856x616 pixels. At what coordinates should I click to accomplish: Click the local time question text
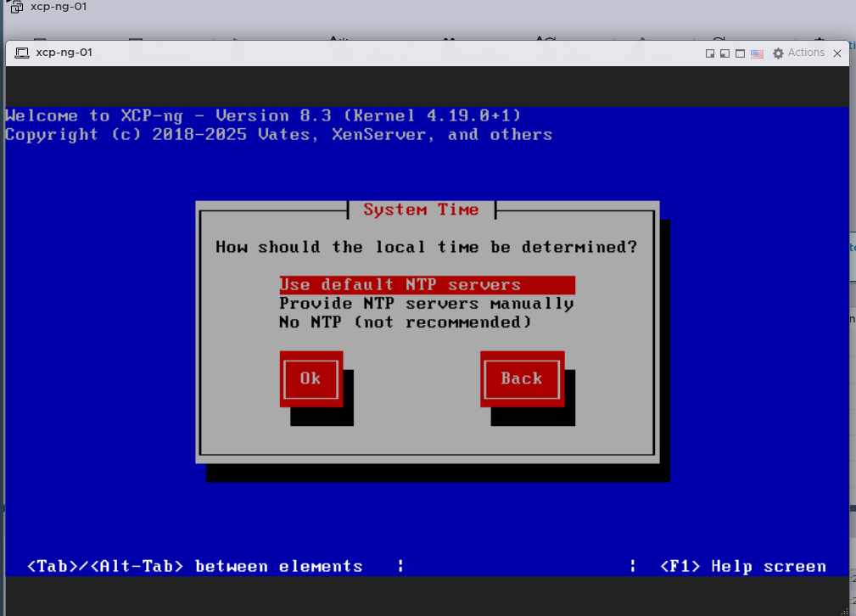point(426,247)
